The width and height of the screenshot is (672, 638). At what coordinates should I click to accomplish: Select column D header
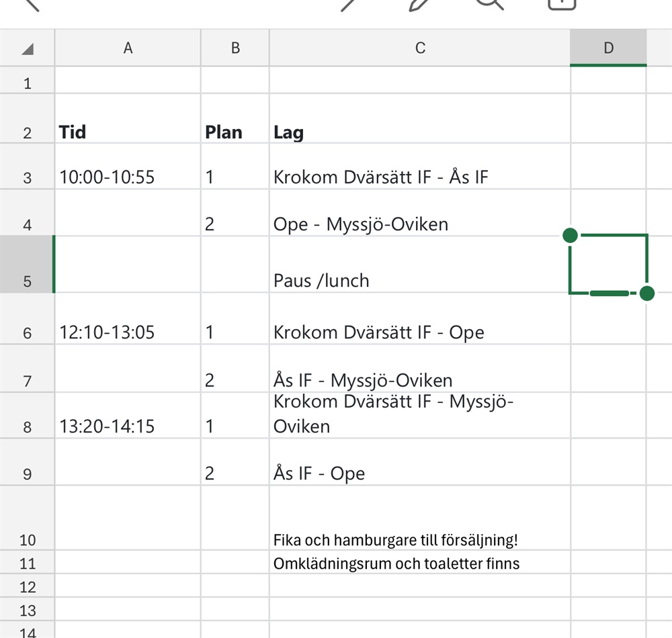pyautogui.click(x=608, y=48)
